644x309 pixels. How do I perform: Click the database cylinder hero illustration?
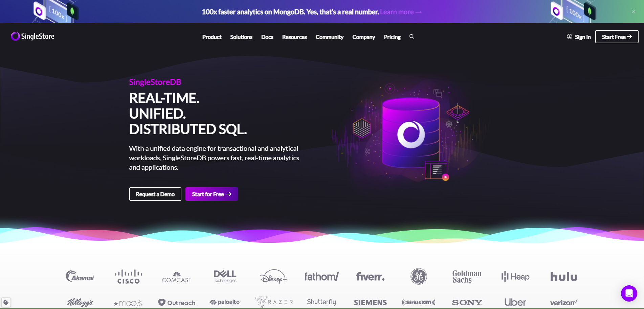point(411,133)
